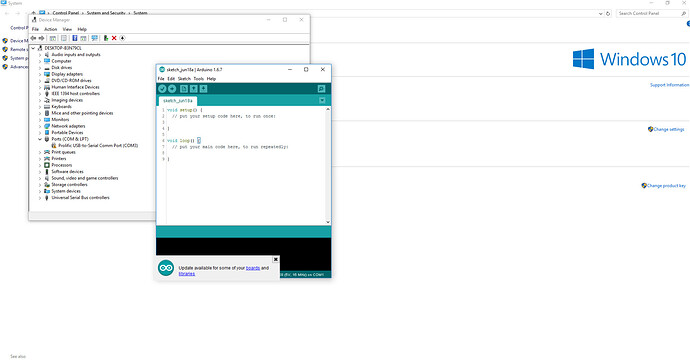Open the Arduino Tools menu
The height and width of the screenshot is (363, 690).
click(x=198, y=79)
